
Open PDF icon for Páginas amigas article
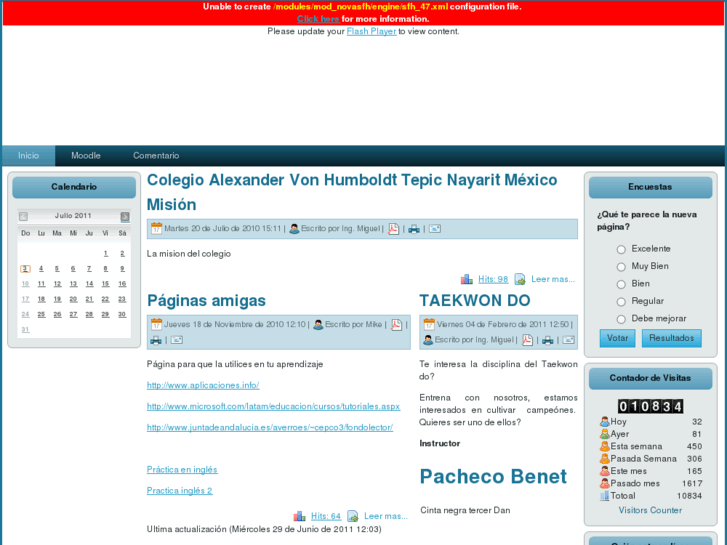396,324
